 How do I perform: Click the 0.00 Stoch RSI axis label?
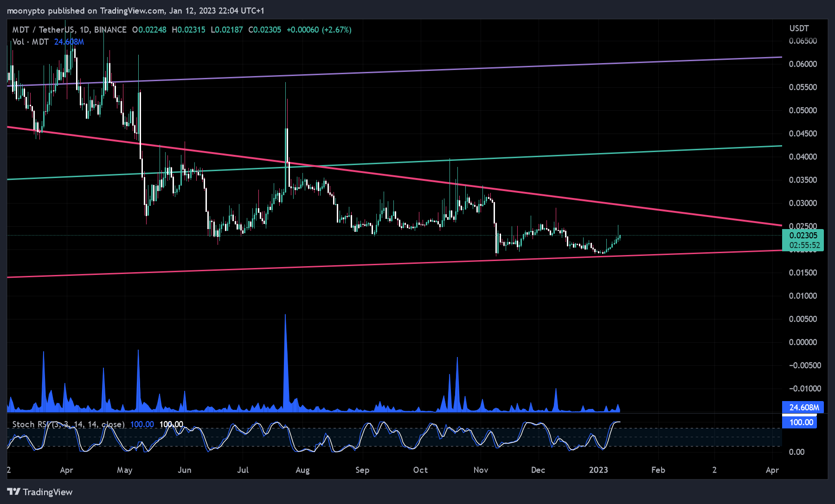[797, 452]
